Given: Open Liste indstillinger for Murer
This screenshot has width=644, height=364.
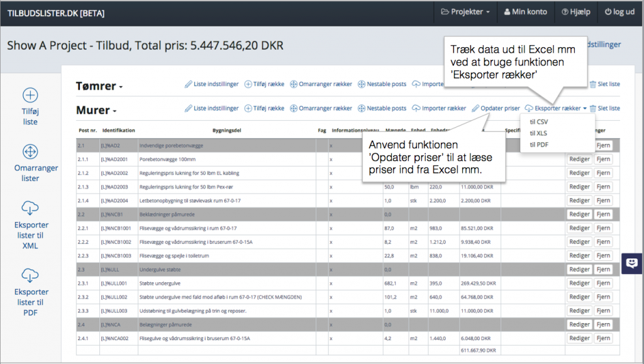Looking at the screenshot, I should pos(211,108).
